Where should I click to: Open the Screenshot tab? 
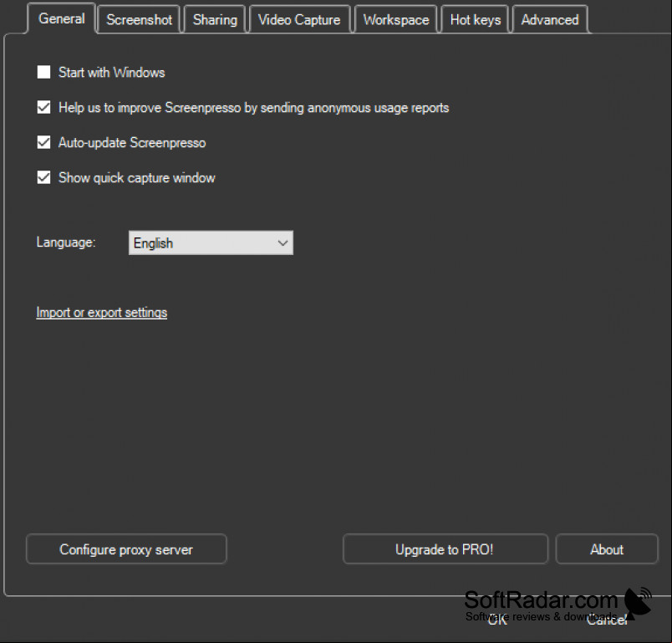point(139,20)
